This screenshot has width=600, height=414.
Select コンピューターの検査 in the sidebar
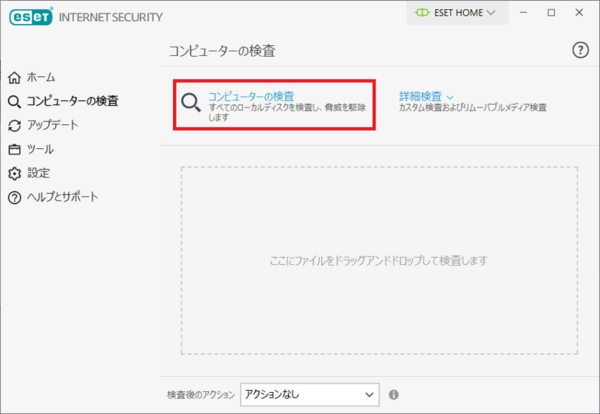72,101
